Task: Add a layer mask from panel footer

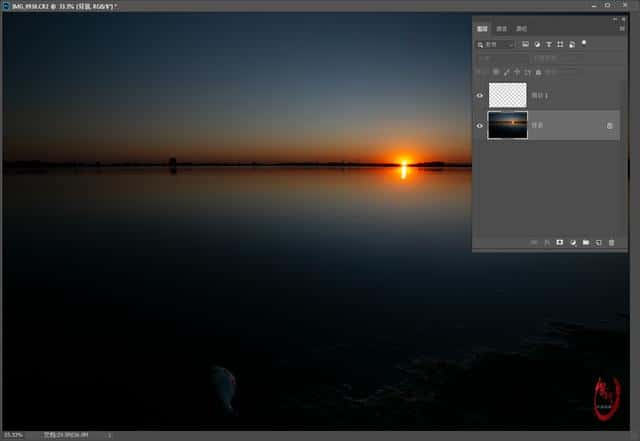Action: pos(560,242)
